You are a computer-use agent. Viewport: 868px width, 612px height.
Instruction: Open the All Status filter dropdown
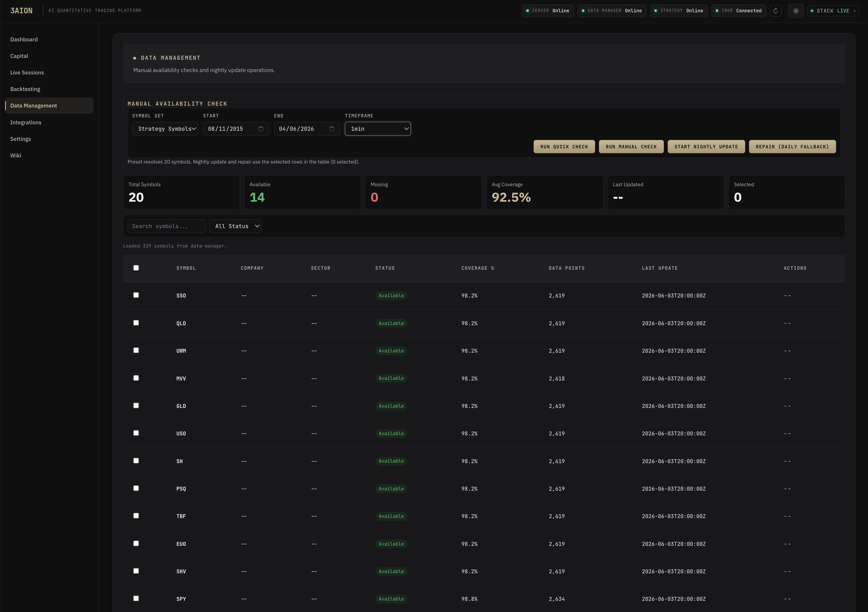point(235,226)
